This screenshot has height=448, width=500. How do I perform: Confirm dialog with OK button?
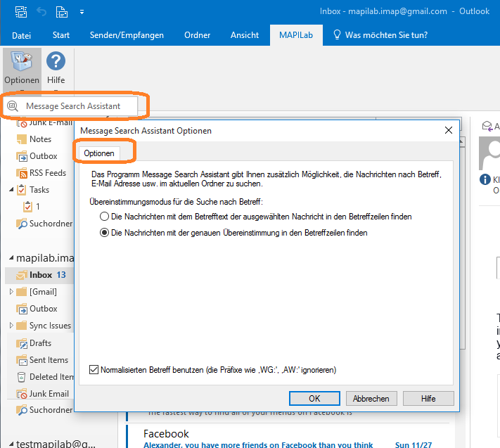(314, 399)
